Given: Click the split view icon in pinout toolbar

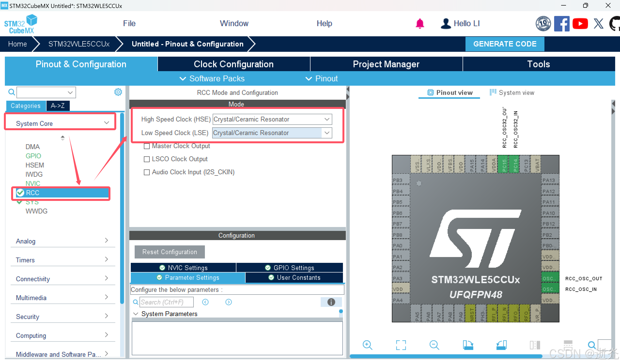Looking at the screenshot, I should [x=535, y=345].
